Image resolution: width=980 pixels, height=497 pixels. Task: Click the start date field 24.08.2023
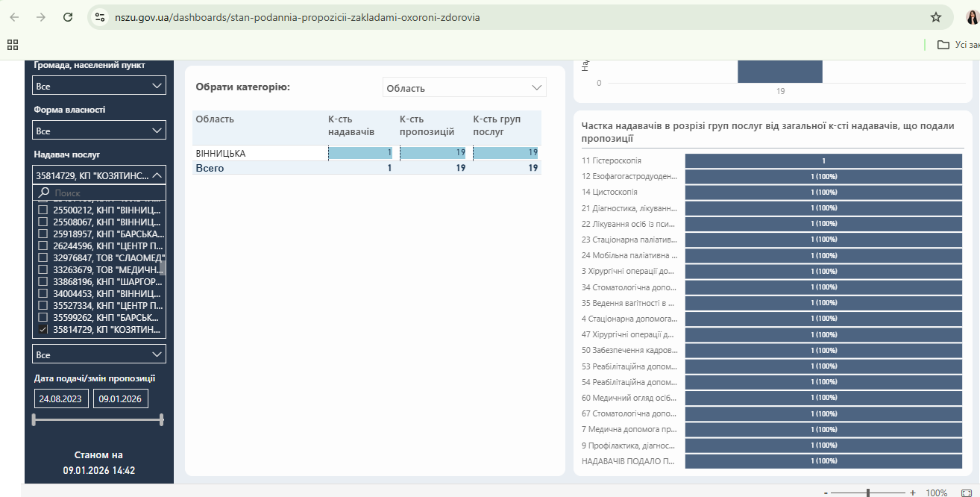pos(61,399)
